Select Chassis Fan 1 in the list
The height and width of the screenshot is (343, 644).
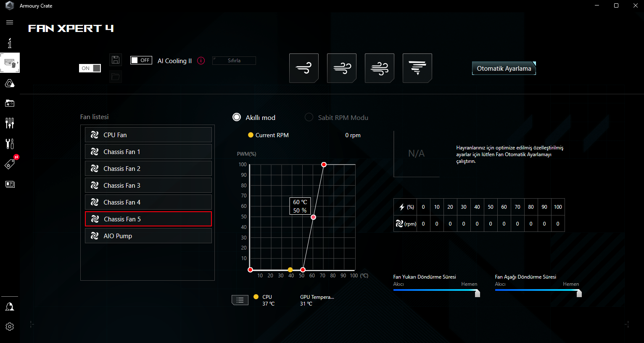(x=148, y=152)
